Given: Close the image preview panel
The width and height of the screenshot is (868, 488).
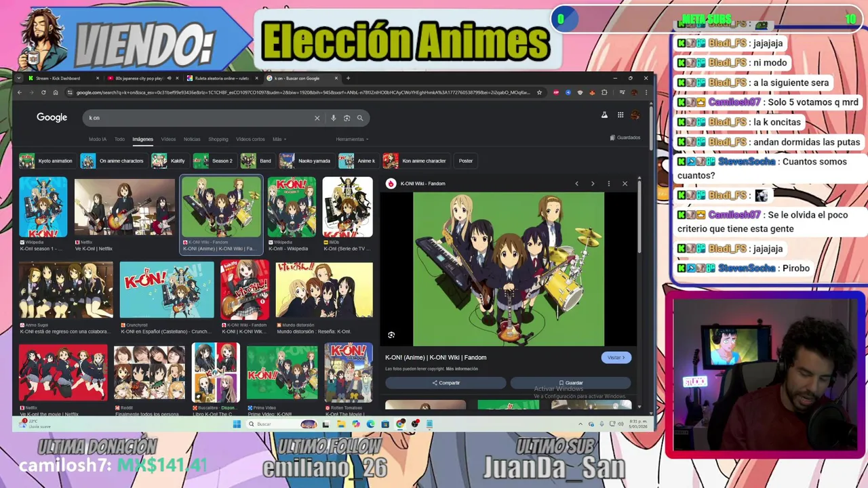Looking at the screenshot, I should [625, 184].
